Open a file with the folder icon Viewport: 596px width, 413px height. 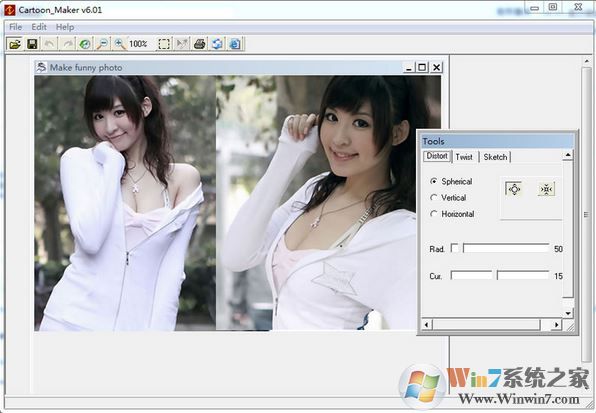(x=14, y=44)
